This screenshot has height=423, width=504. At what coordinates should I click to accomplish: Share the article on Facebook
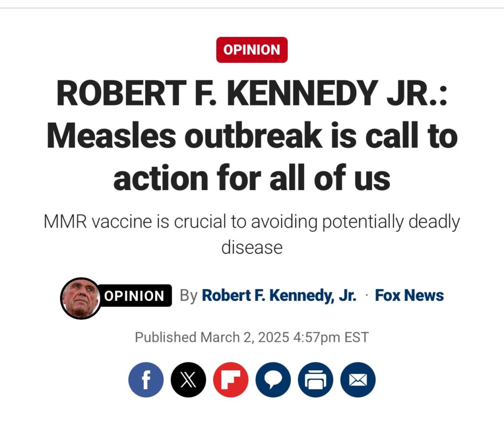click(146, 380)
